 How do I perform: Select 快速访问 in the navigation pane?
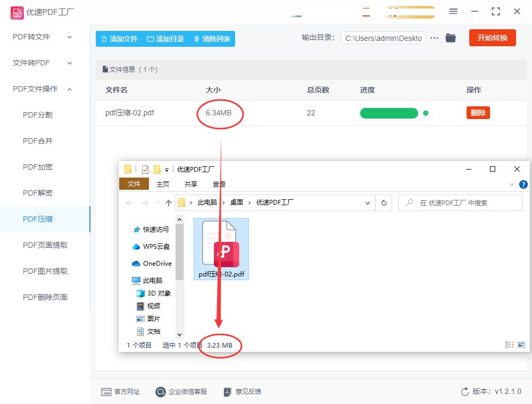click(x=151, y=230)
